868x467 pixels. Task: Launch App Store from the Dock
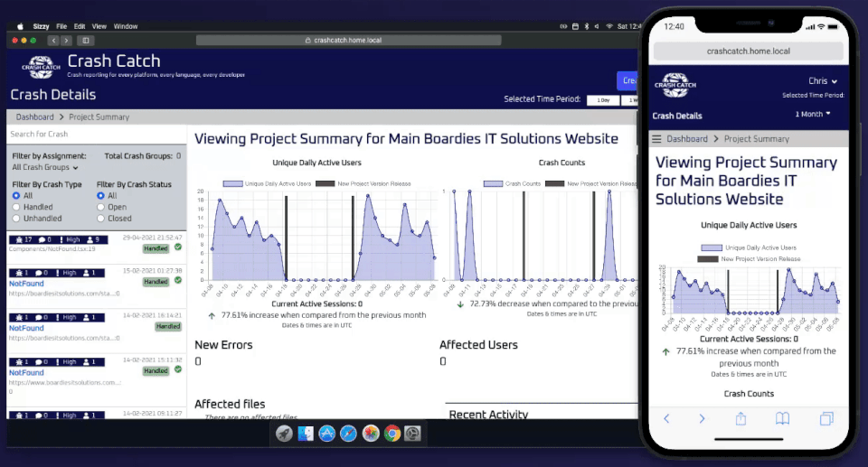coord(327,434)
